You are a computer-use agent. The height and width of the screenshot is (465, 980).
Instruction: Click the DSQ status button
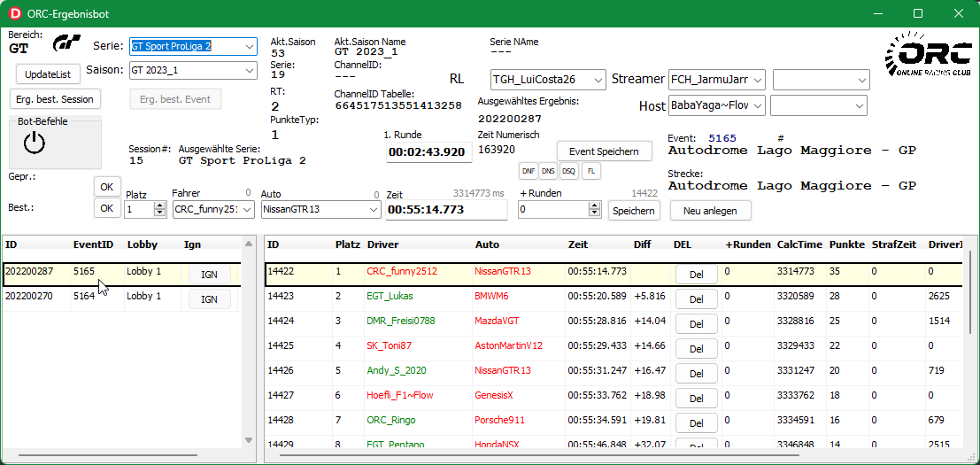(569, 170)
